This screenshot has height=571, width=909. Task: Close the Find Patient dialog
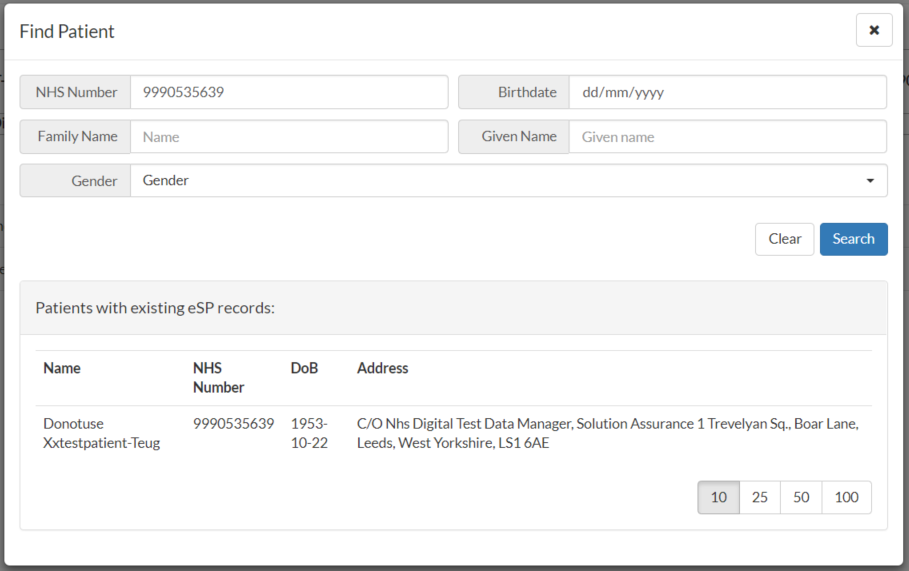874,30
